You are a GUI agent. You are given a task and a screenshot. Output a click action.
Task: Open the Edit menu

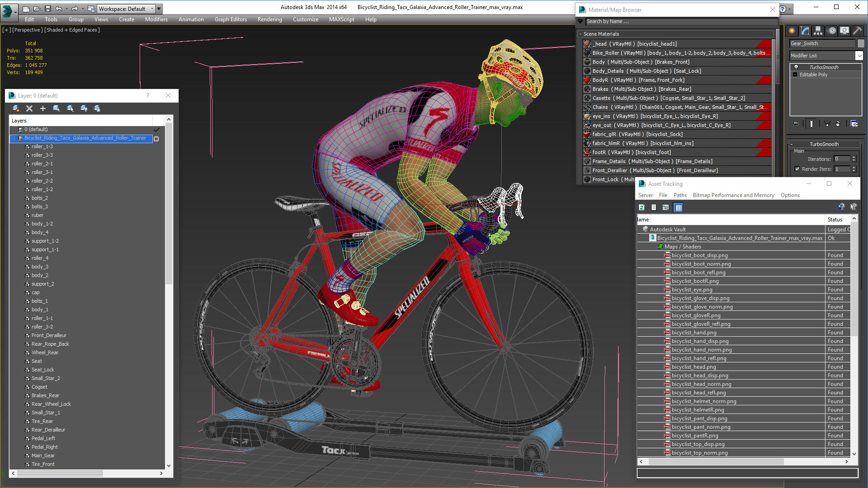pyautogui.click(x=29, y=19)
